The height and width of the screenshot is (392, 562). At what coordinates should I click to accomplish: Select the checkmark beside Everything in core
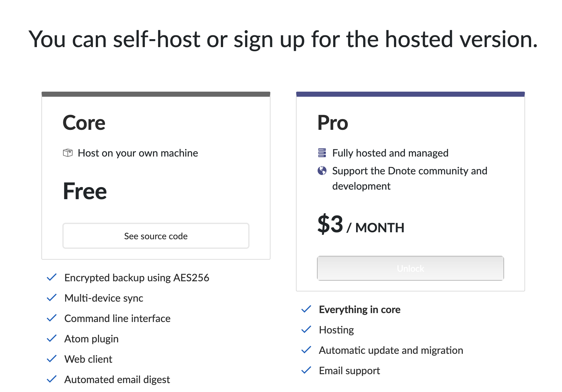306,309
